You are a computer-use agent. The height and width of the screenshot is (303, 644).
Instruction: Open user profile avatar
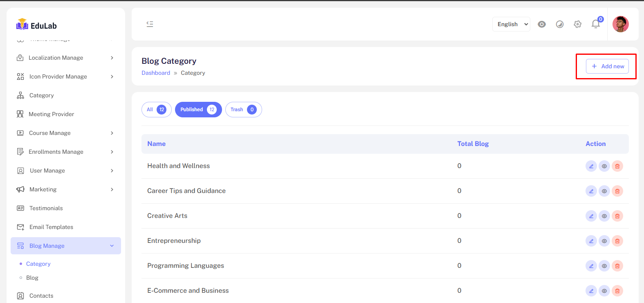pyautogui.click(x=620, y=24)
